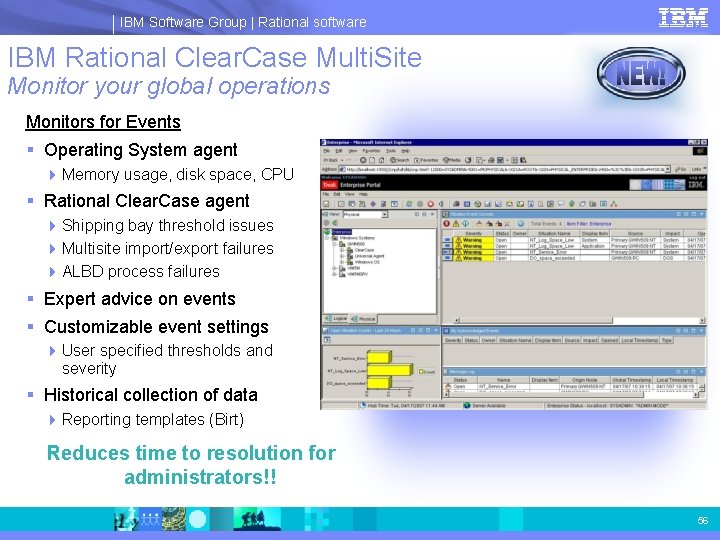Click the Count legend box in the chart
The width and height of the screenshot is (720, 540).
pyautogui.click(x=426, y=371)
